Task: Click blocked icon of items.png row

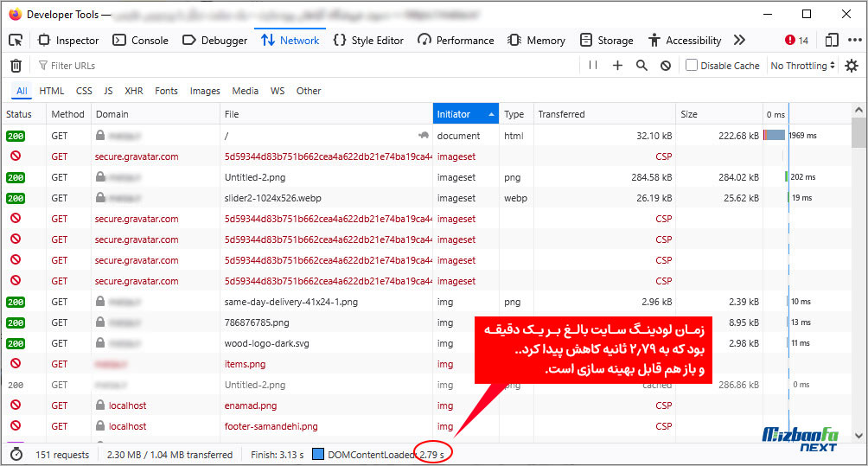Action: [16, 364]
